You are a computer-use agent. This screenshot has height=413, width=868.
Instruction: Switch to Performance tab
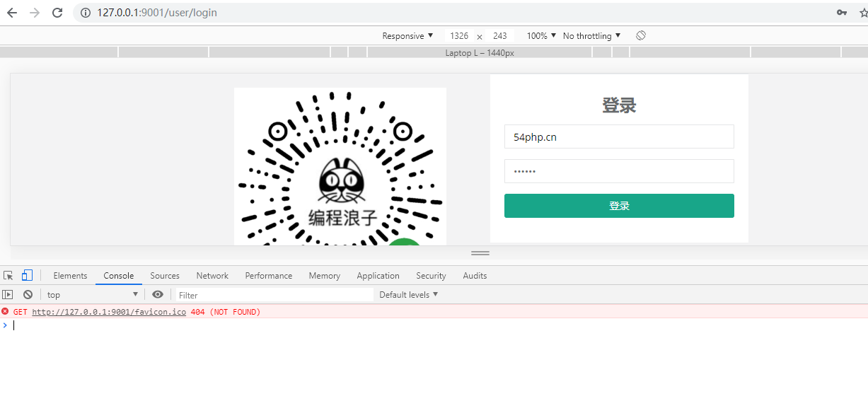pos(269,276)
